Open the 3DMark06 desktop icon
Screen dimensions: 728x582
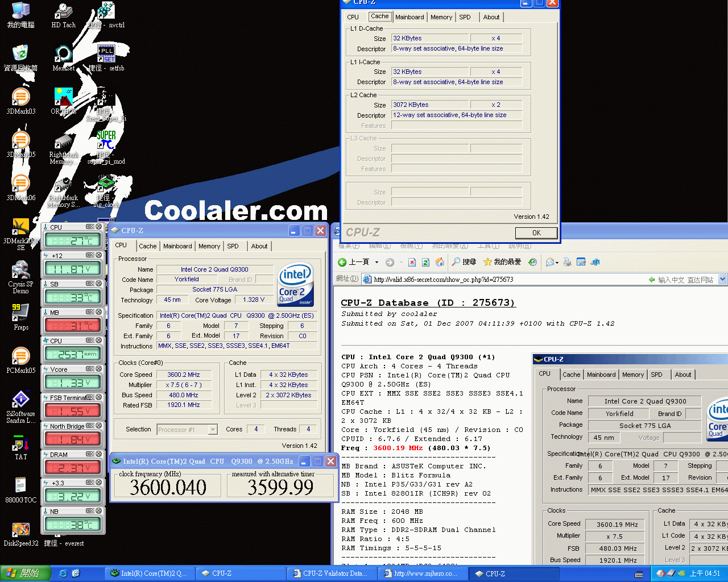pos(21,188)
